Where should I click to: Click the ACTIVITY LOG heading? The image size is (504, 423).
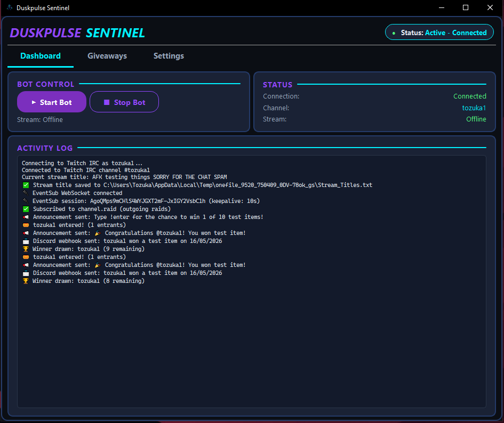45,148
